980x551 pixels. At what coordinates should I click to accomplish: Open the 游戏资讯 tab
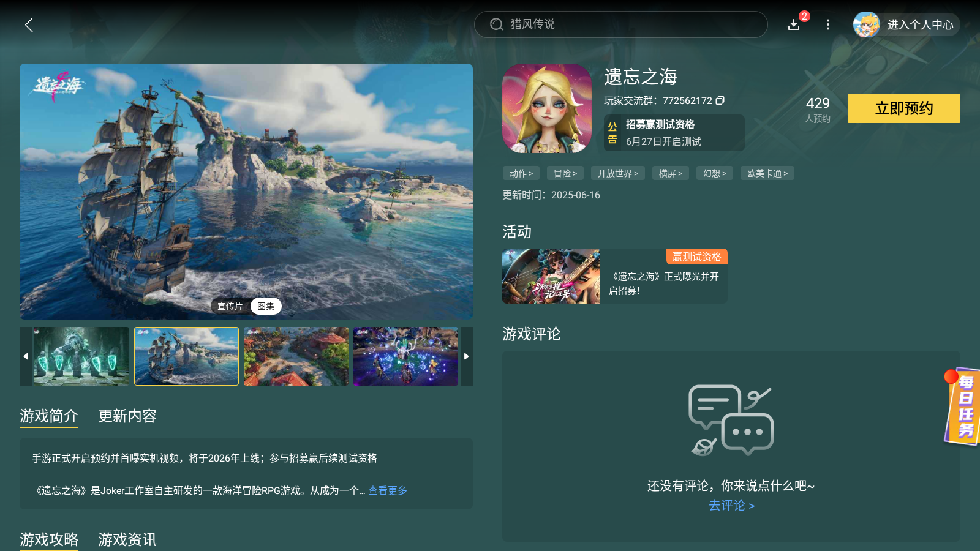[x=127, y=541]
